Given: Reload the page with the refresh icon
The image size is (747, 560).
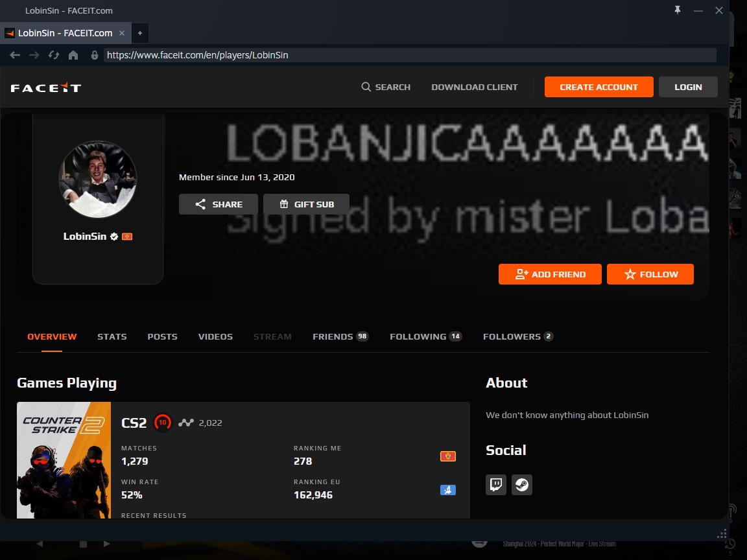Looking at the screenshot, I should click(54, 55).
